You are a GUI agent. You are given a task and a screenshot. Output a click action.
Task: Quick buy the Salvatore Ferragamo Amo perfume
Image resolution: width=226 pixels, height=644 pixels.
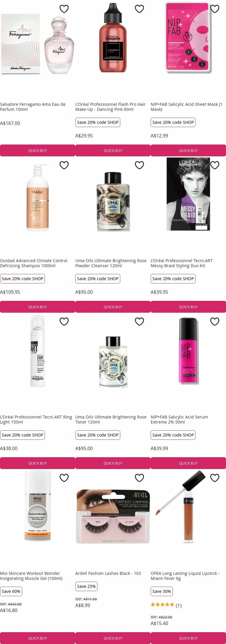(x=38, y=150)
